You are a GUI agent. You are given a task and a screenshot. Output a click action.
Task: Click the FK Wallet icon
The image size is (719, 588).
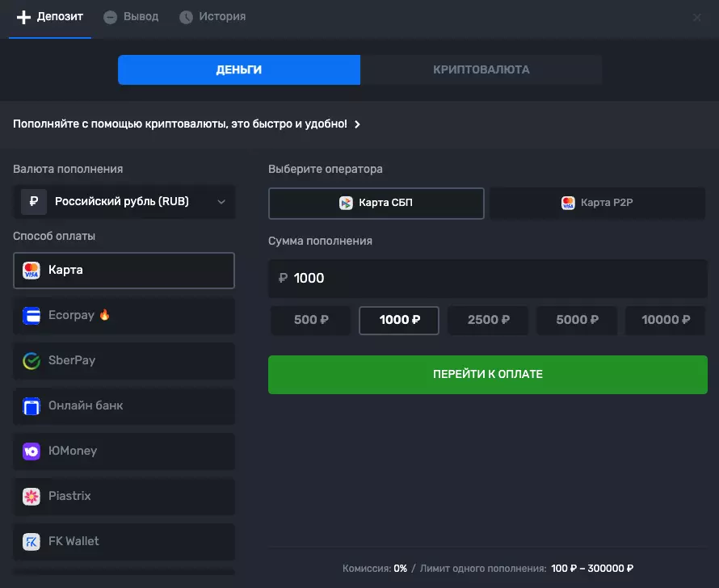point(32,541)
